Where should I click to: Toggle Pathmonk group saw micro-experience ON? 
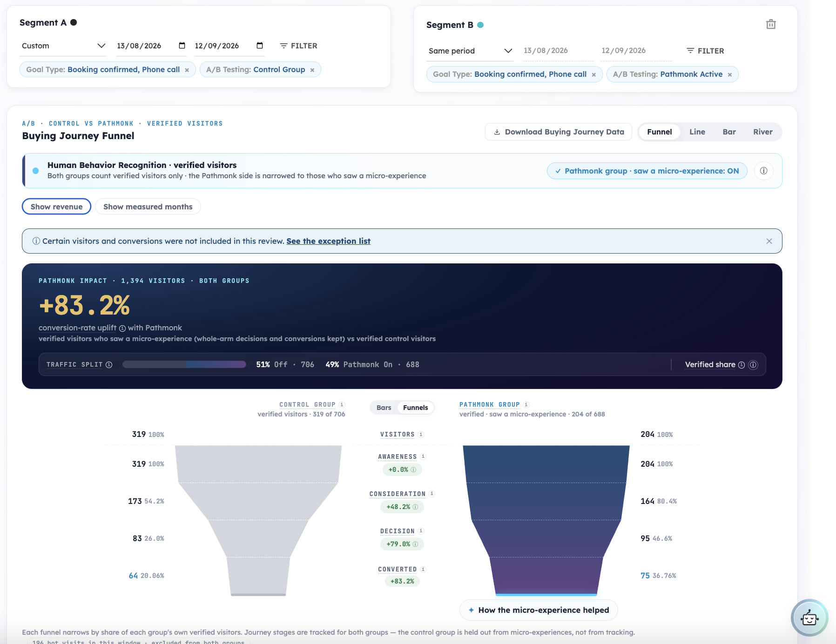point(647,171)
